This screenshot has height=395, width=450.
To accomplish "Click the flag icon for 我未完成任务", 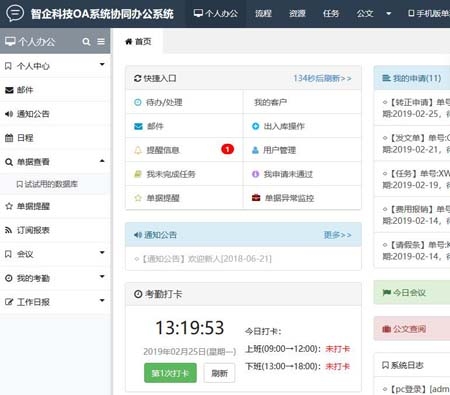I will click(x=138, y=174).
